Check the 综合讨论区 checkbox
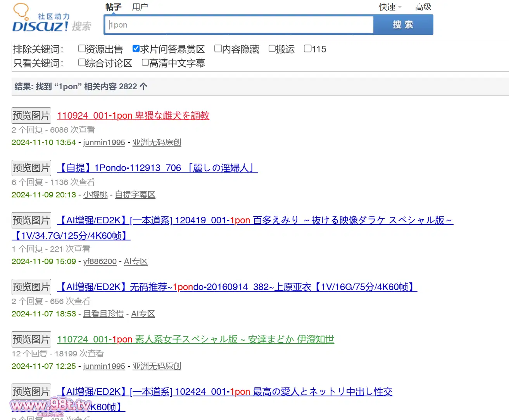This screenshot has height=420, width=509. pyautogui.click(x=82, y=62)
